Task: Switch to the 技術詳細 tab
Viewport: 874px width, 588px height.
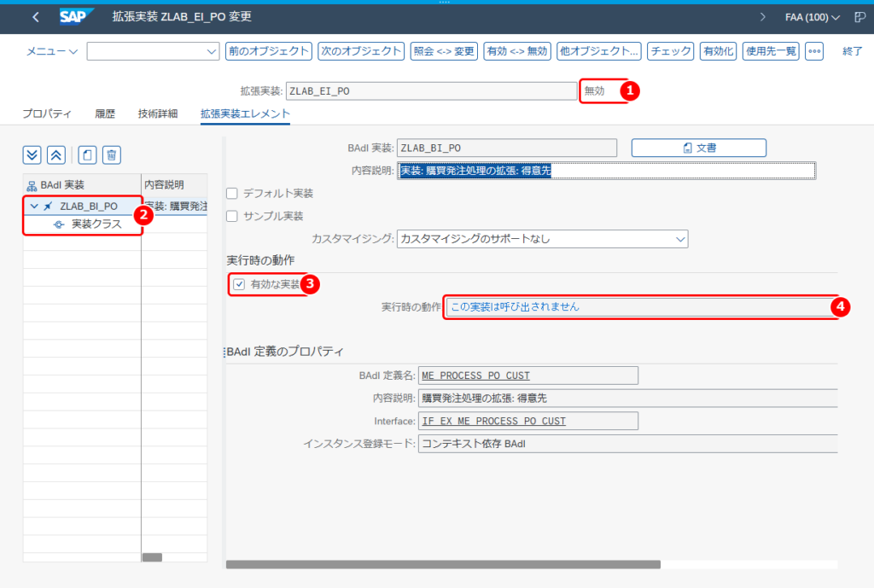Action: click(158, 114)
